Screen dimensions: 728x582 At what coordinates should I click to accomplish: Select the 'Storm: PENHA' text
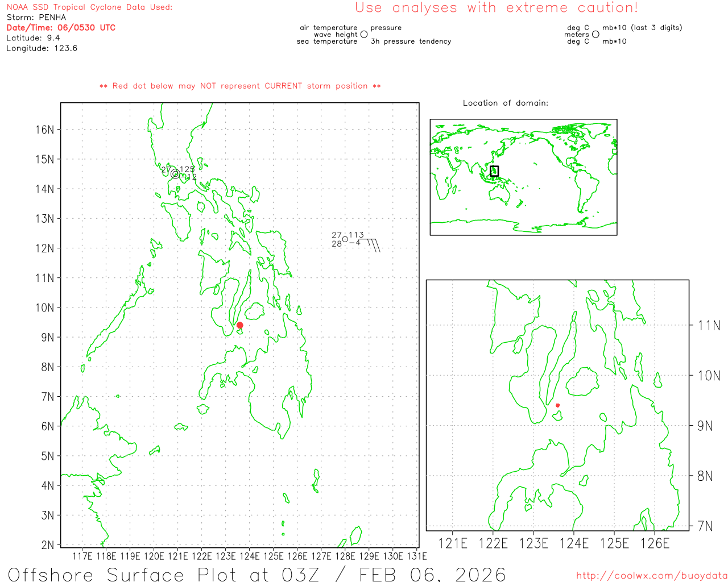point(36,17)
